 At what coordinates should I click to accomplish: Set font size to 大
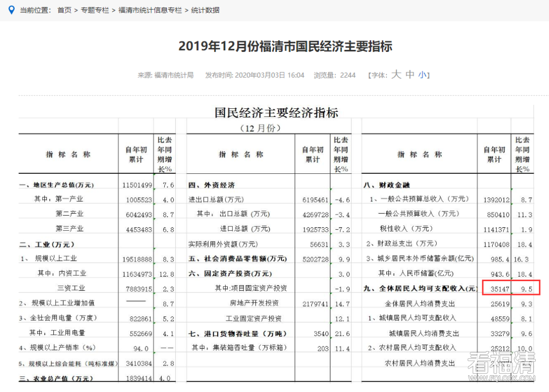(x=396, y=75)
